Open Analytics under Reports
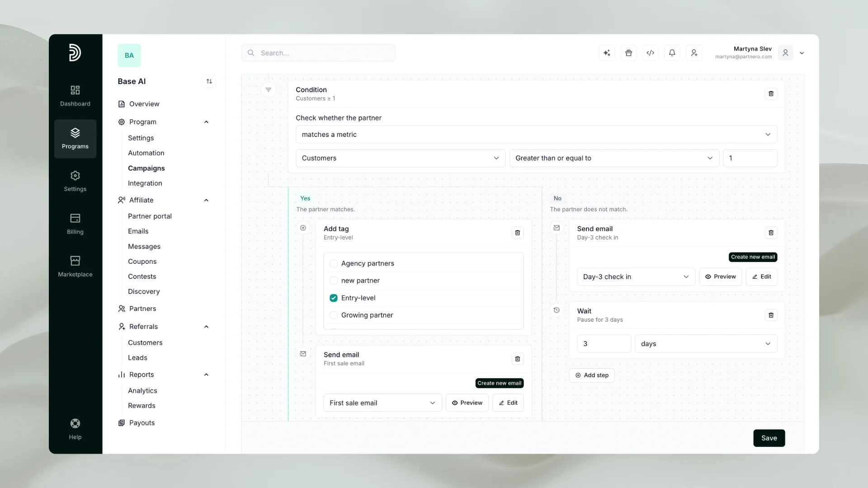The height and width of the screenshot is (488, 868). 142,390
